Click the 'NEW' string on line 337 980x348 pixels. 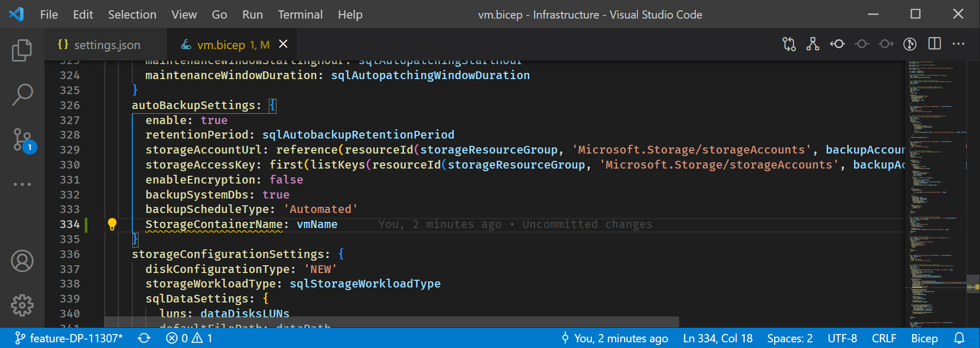click(x=320, y=269)
